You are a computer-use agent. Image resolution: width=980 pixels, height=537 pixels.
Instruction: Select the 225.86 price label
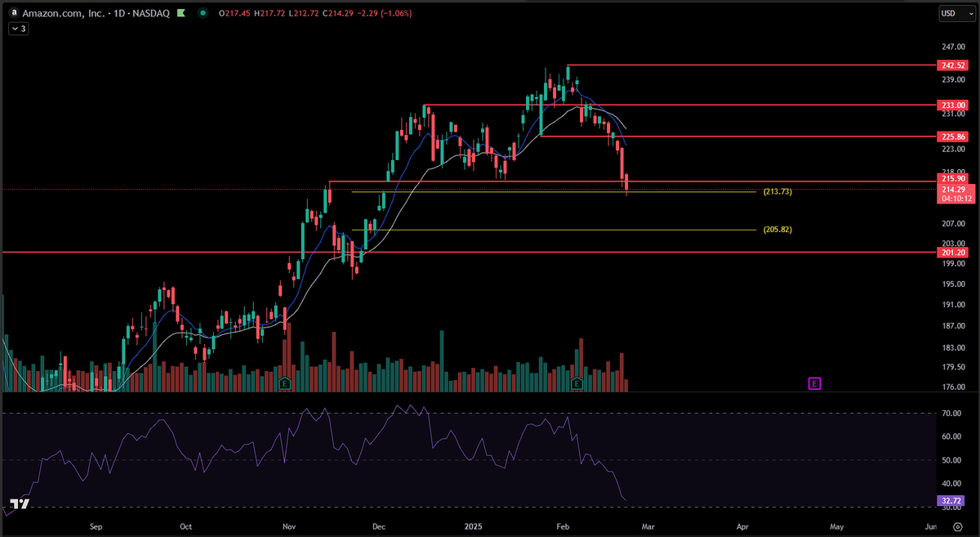pyautogui.click(x=951, y=136)
